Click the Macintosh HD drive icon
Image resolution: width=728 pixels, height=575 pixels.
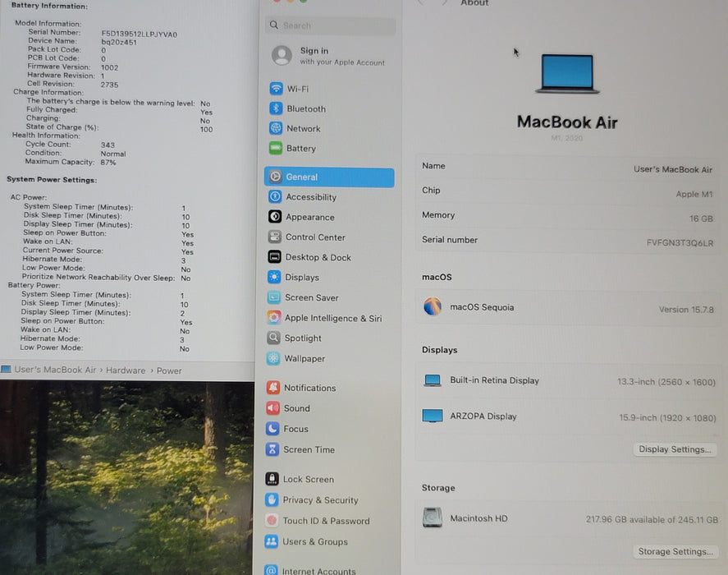pyautogui.click(x=433, y=517)
